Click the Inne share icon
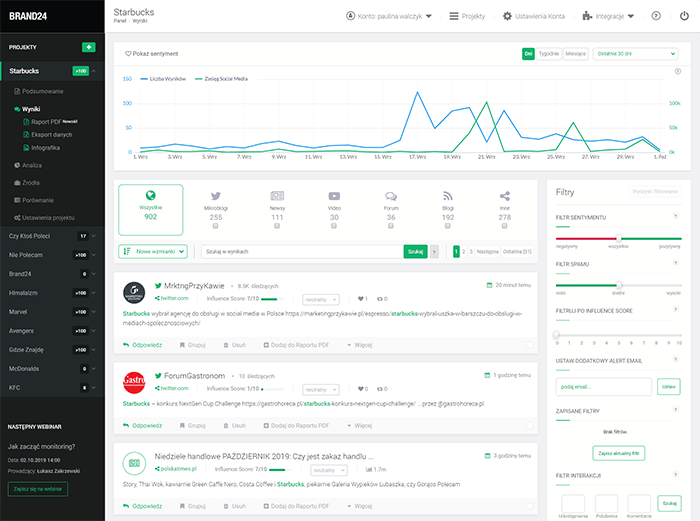 coord(504,196)
